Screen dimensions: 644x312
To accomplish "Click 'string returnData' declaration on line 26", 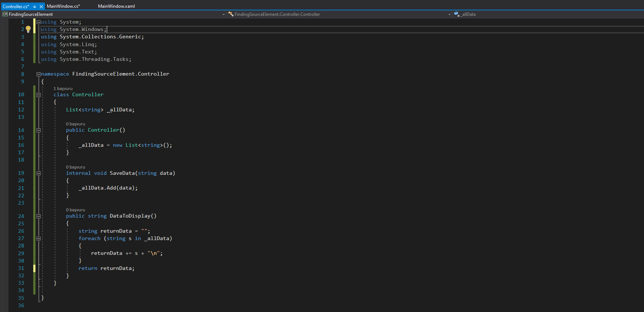I will [x=105, y=231].
